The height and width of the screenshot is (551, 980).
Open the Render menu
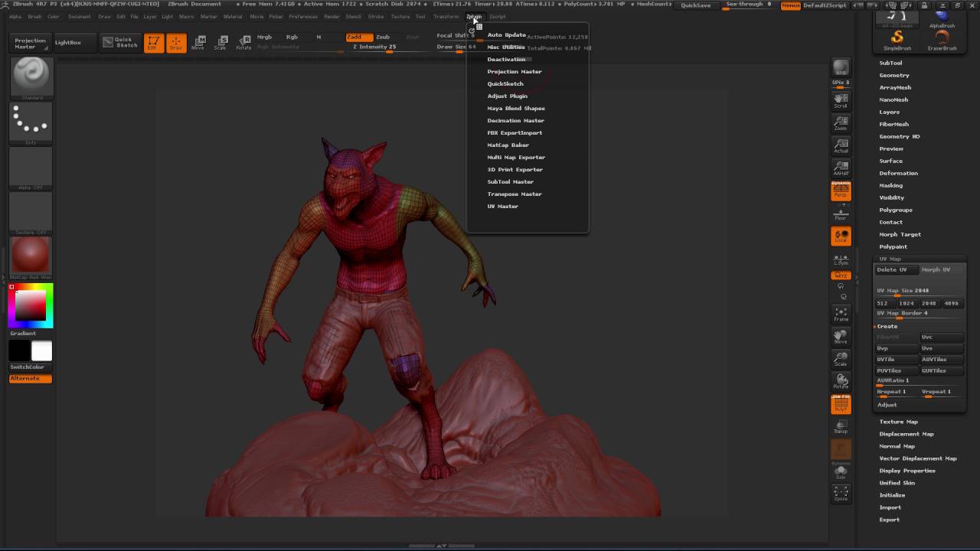pyautogui.click(x=332, y=16)
